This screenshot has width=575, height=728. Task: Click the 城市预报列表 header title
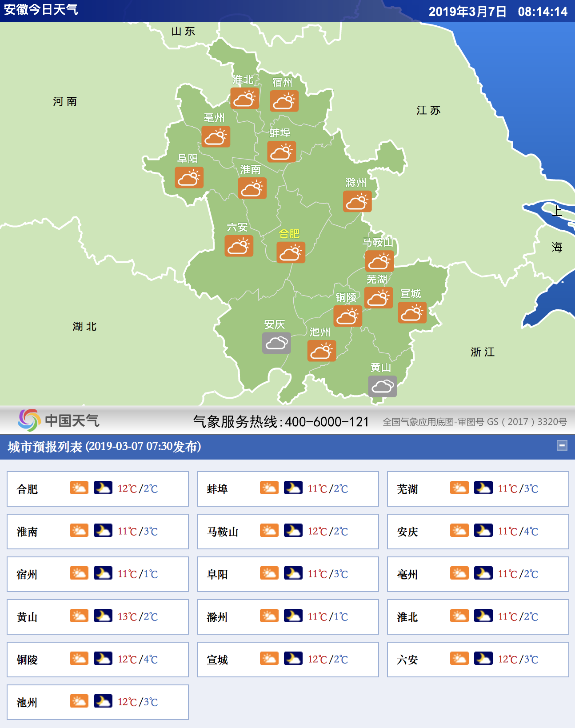(104, 447)
